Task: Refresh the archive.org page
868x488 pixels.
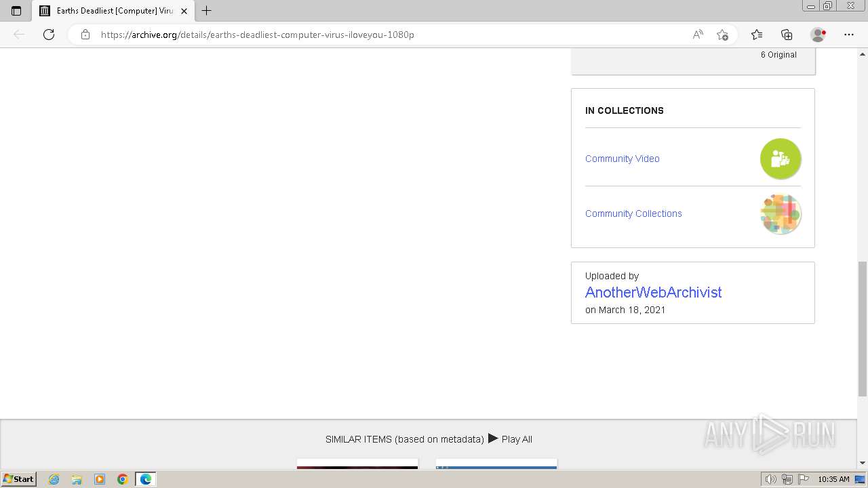Action: [x=49, y=35]
